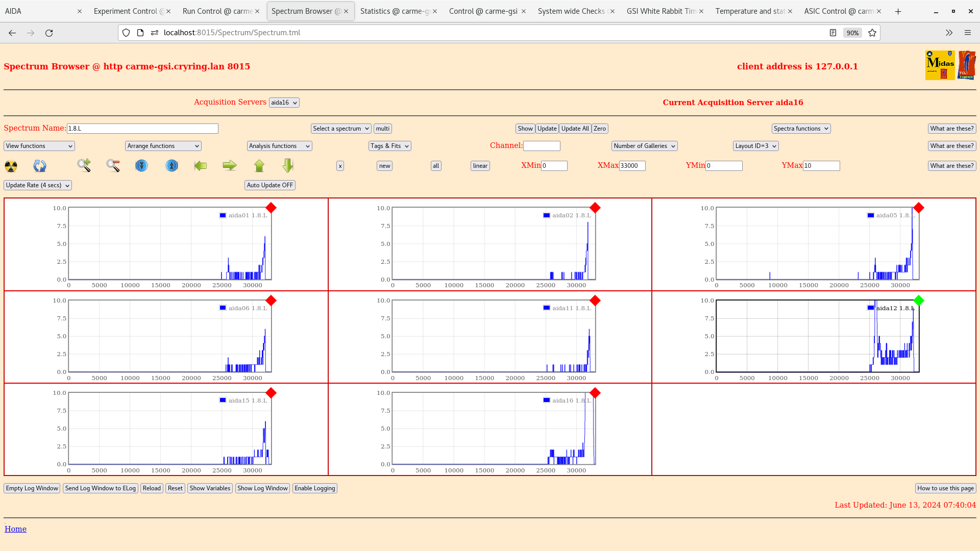Click the blue V-shaped filter icon
This screenshot has width=980, height=551.
pyautogui.click(x=142, y=165)
